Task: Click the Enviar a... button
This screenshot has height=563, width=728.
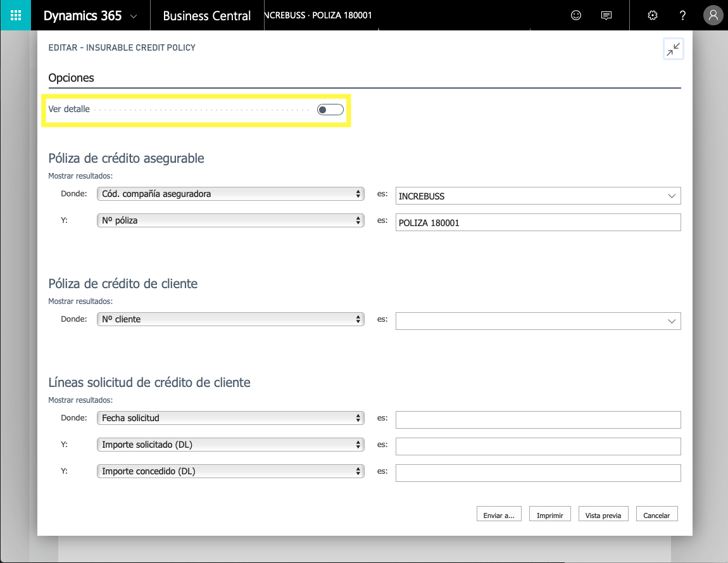Action: (x=499, y=515)
